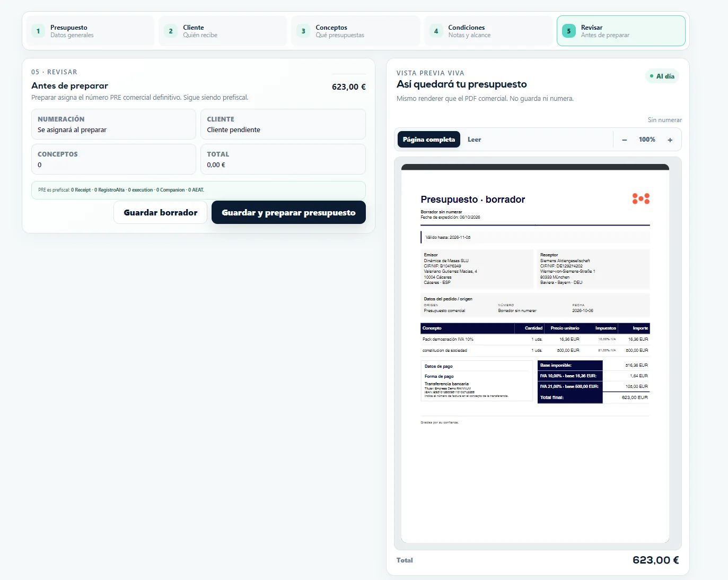Click the PRE es prefiscal notice bar

click(x=198, y=190)
